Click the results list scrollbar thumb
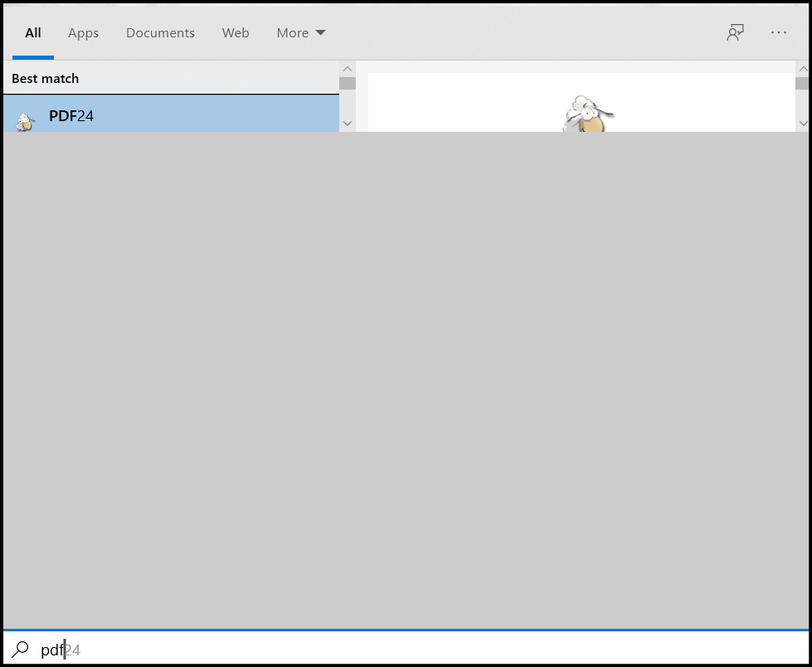This screenshot has width=812, height=667. tap(348, 83)
